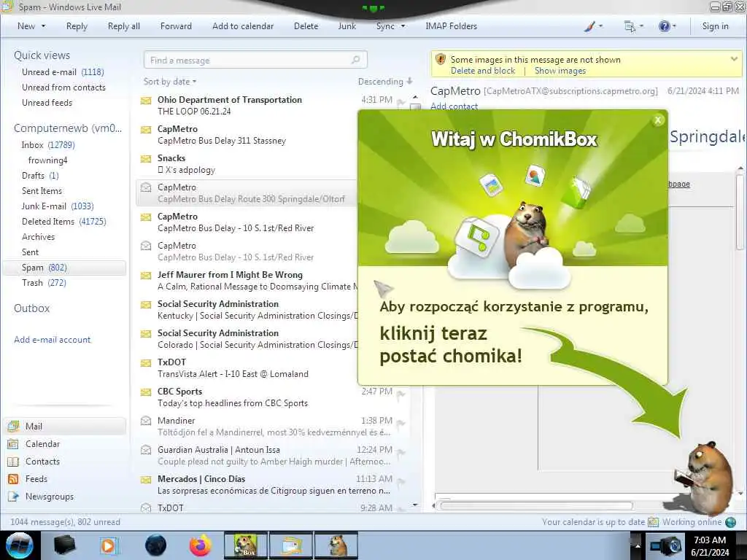Screen dimensions: 747x560
Task: Delete the selected email
Action: coord(306,26)
